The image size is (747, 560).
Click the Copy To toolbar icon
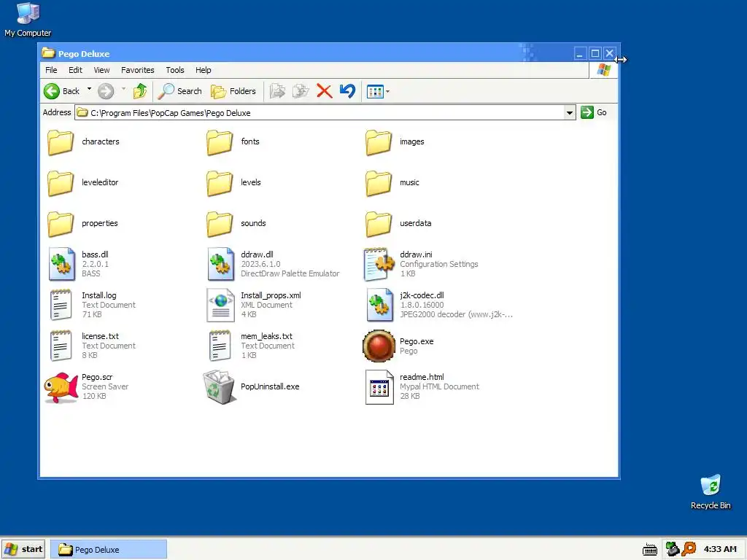(x=301, y=91)
